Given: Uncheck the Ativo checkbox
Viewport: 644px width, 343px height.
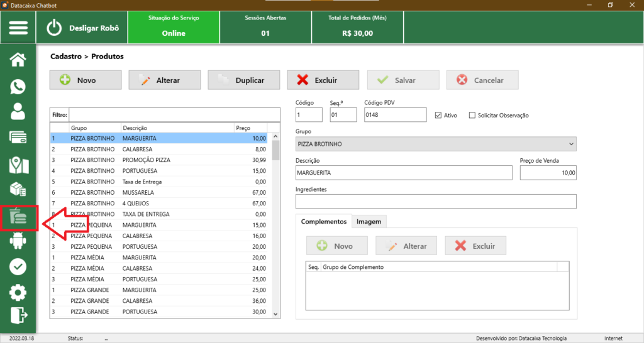Looking at the screenshot, I should (439, 115).
